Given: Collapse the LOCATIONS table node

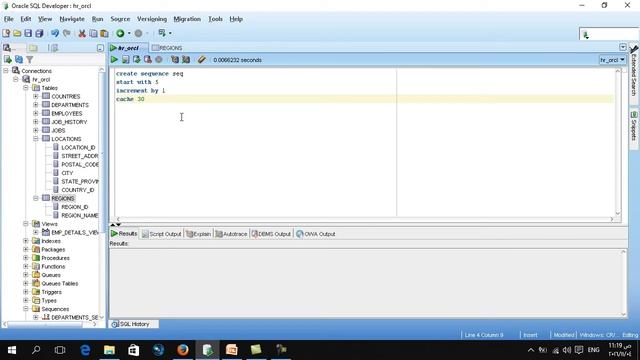Looking at the screenshot, I should pos(36,139).
